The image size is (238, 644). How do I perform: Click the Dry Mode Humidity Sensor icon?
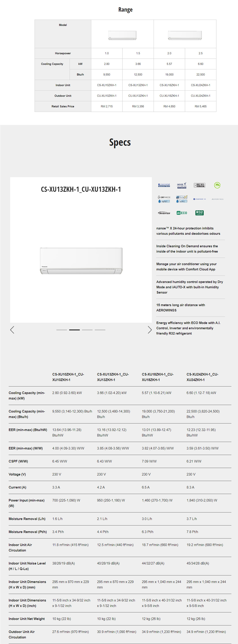click(x=164, y=199)
